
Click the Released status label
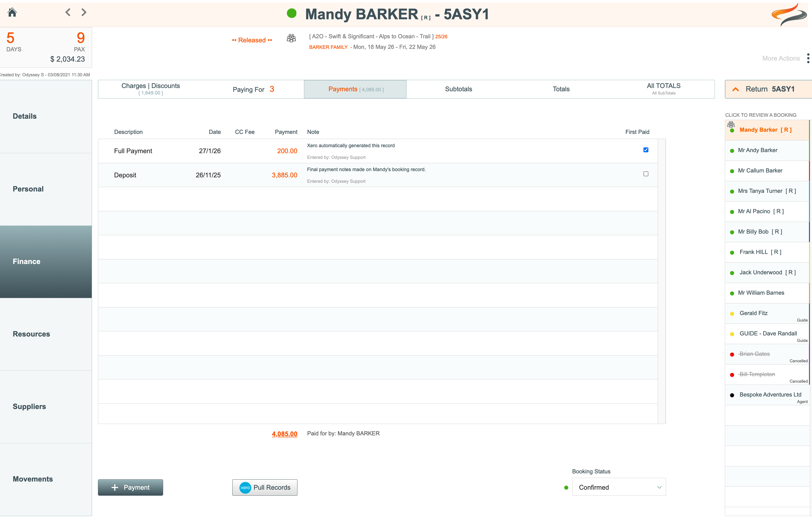coord(252,40)
